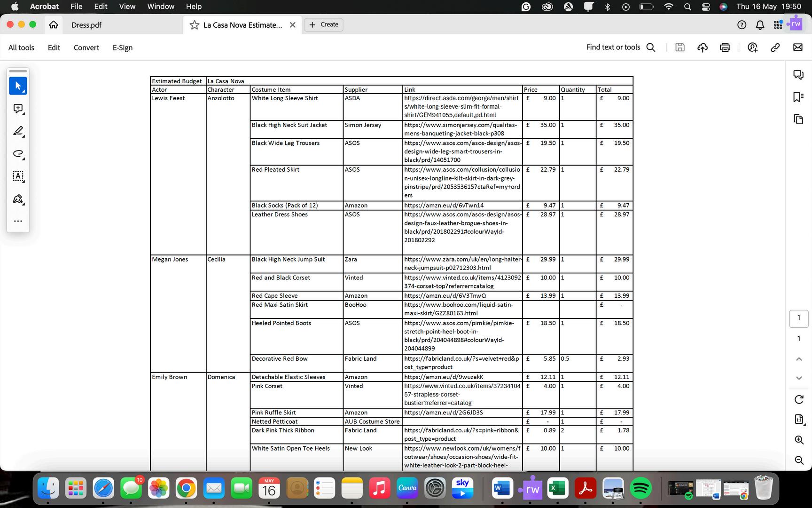Open the Amazon elastic sleeves link
Image resolution: width=812 pixels, height=508 pixels.
click(x=444, y=377)
